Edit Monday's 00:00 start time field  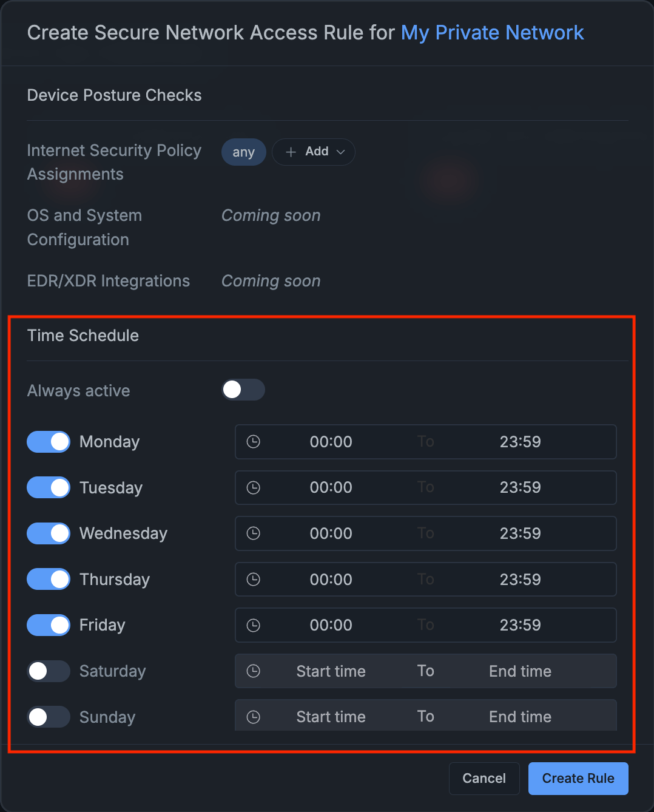click(331, 442)
